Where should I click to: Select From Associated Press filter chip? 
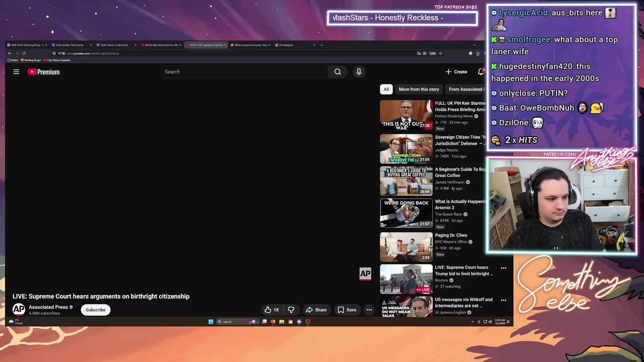click(465, 89)
